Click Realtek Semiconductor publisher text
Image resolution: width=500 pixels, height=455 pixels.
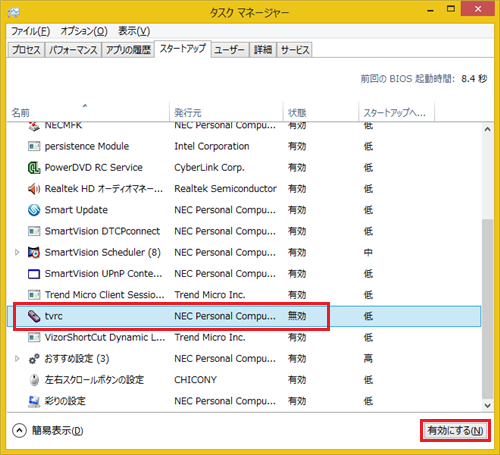(225, 189)
